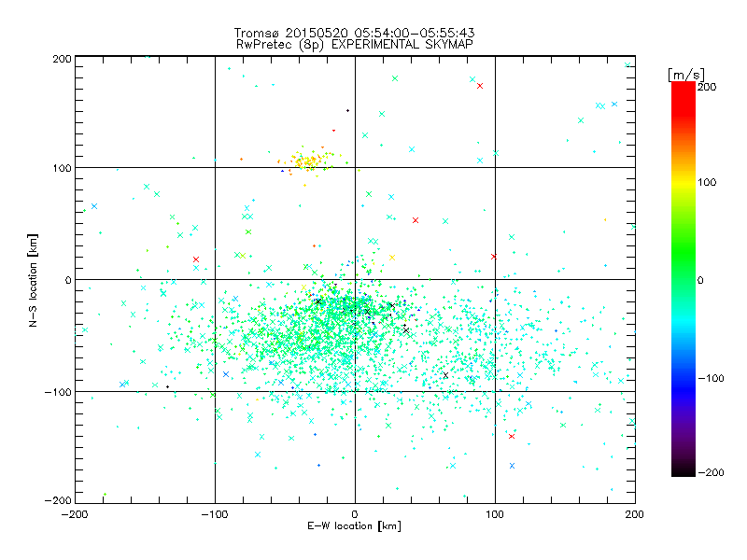Click the 'N-S location [km]' axis label
Screen dimensions: 747x560
(33, 281)
